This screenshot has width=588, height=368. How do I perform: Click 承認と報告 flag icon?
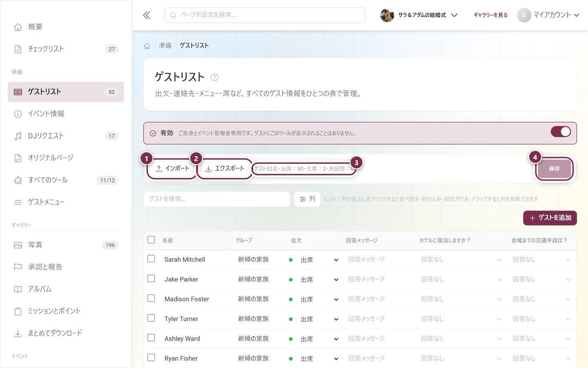pyautogui.click(x=18, y=267)
